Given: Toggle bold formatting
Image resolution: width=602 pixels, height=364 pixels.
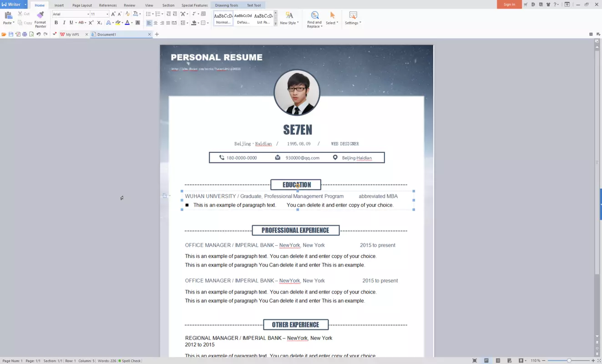Looking at the screenshot, I should click(56, 23).
